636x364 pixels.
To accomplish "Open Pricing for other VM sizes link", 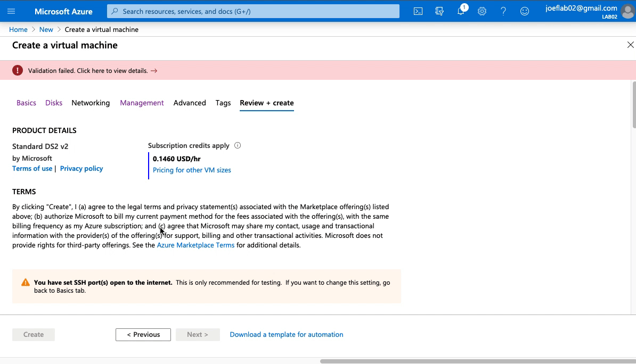I will 192,170.
